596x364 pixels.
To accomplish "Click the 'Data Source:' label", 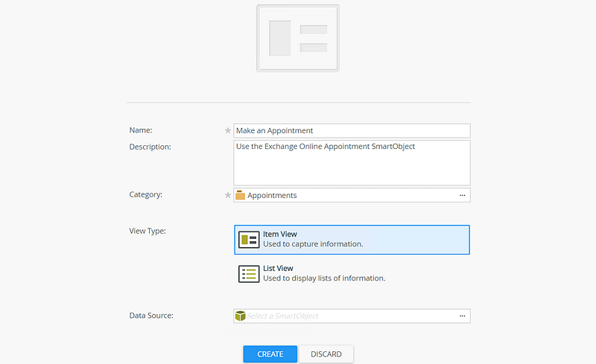I will [x=151, y=316].
